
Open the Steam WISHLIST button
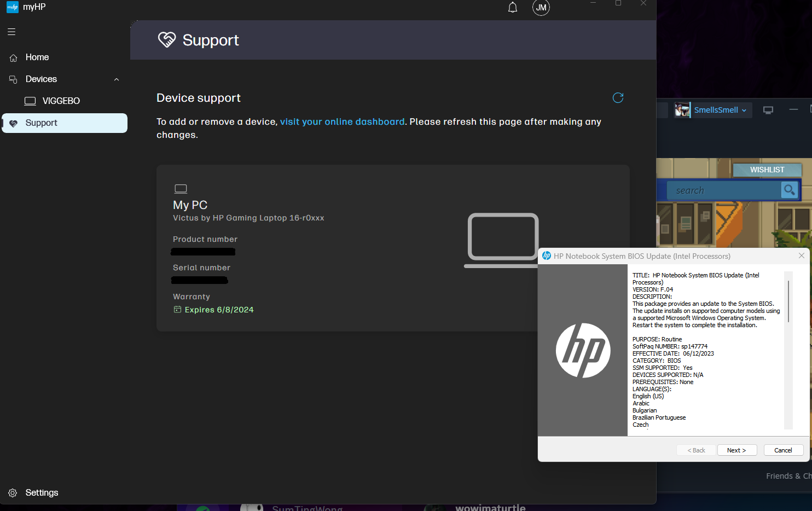[767, 170]
